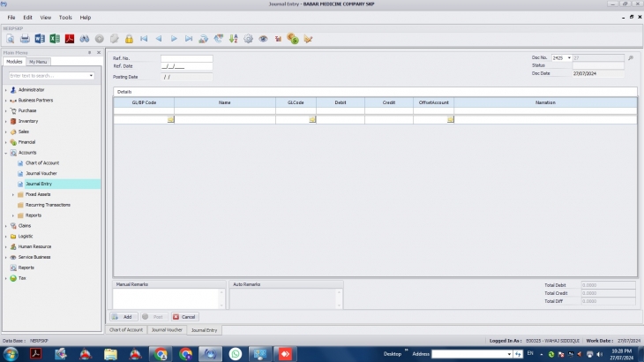
Task: Export to PDF using the red PDF icon
Action: pos(70,39)
